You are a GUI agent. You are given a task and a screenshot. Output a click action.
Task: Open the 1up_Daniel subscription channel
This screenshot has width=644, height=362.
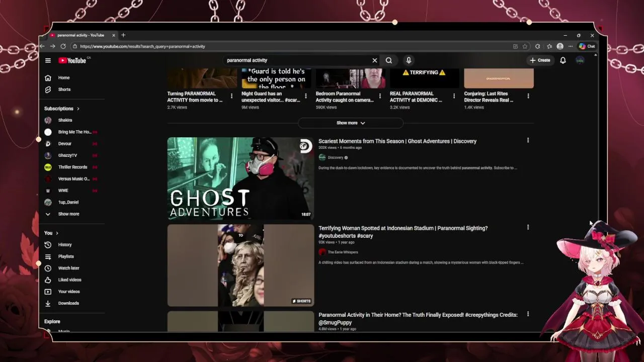pos(68,202)
